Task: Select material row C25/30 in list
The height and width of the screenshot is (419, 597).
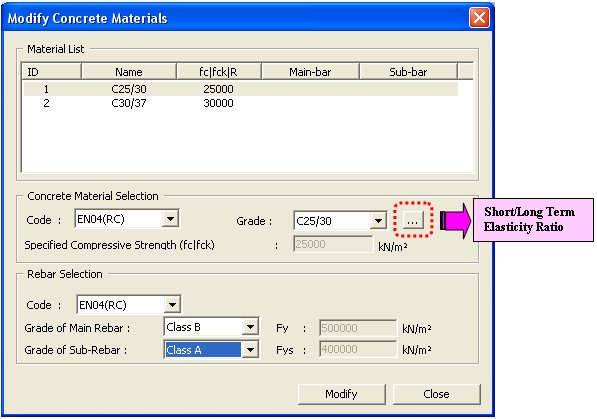Action: click(x=241, y=89)
